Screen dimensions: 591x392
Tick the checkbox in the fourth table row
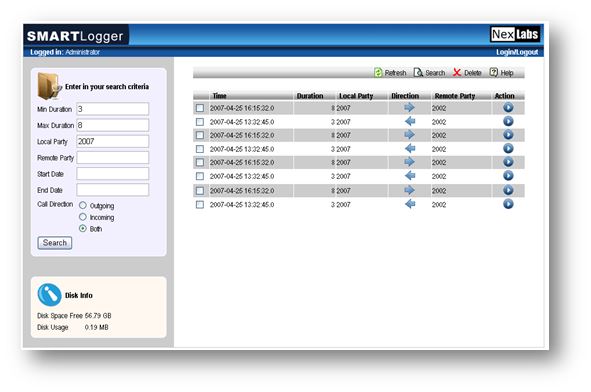click(200, 149)
